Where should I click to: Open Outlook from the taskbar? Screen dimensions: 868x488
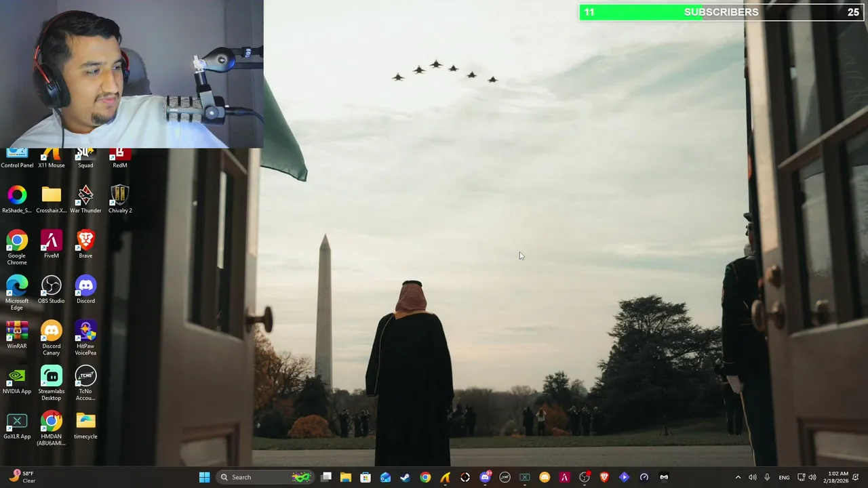(385, 477)
